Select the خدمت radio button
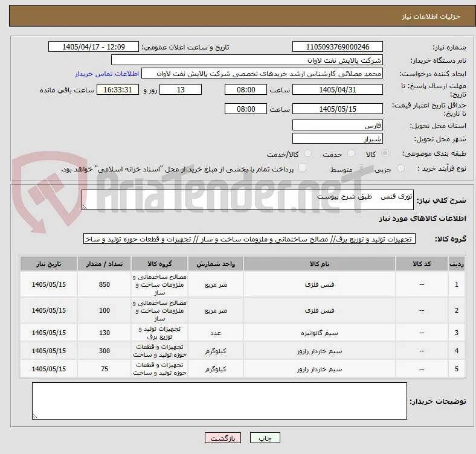The image size is (476, 454). [x=351, y=153]
